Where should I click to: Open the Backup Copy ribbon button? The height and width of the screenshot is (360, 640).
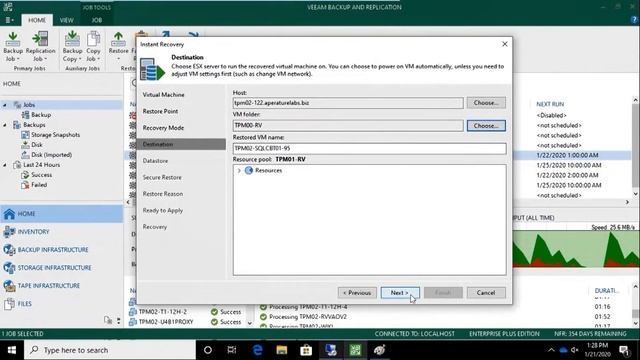[72, 46]
